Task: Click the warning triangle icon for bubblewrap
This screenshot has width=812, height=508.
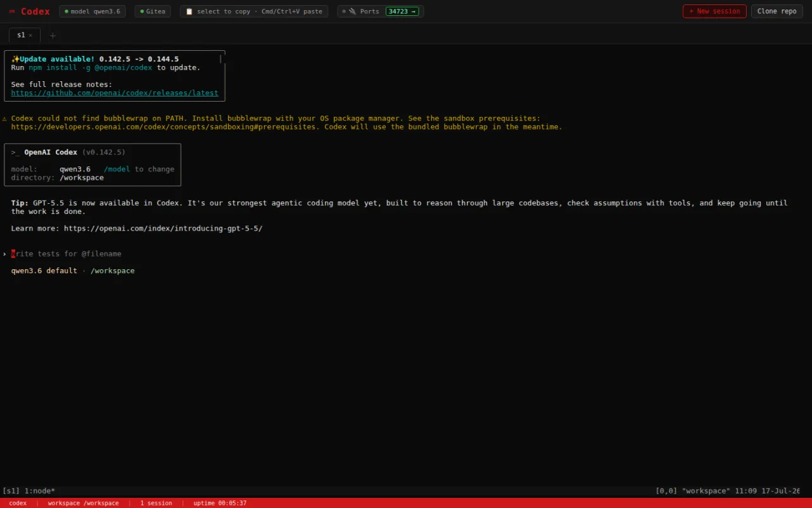Action: (4, 118)
